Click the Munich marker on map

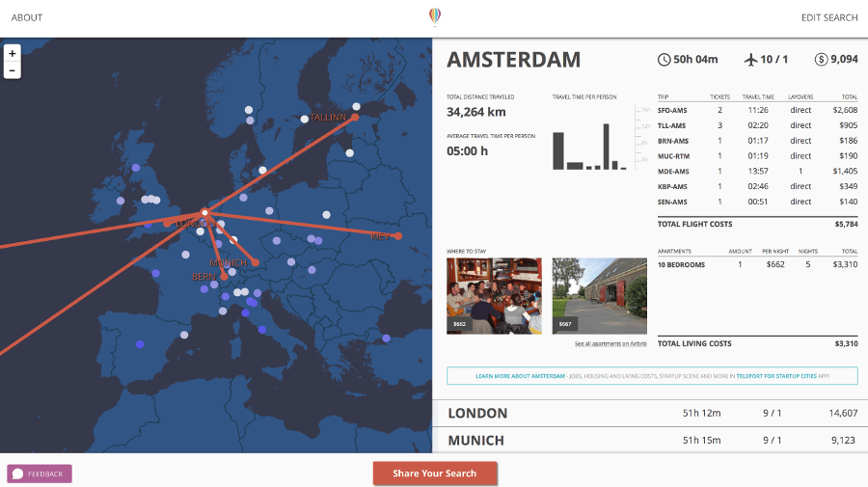tap(256, 263)
